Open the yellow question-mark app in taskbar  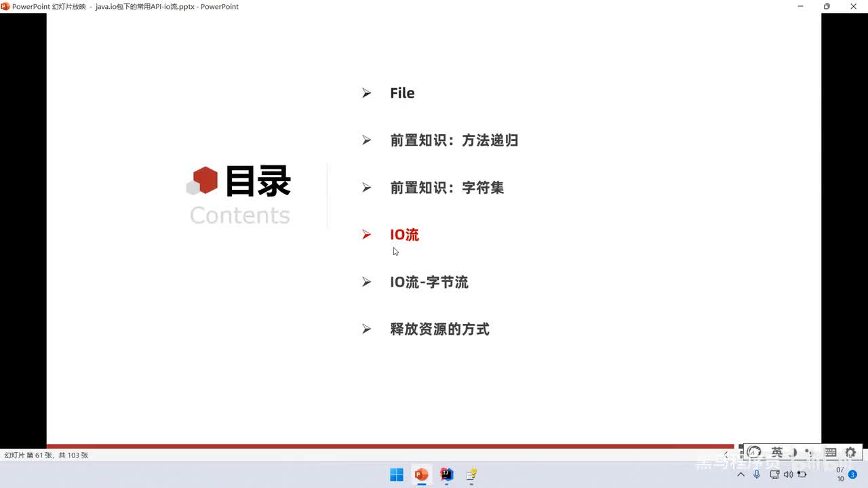point(471,474)
